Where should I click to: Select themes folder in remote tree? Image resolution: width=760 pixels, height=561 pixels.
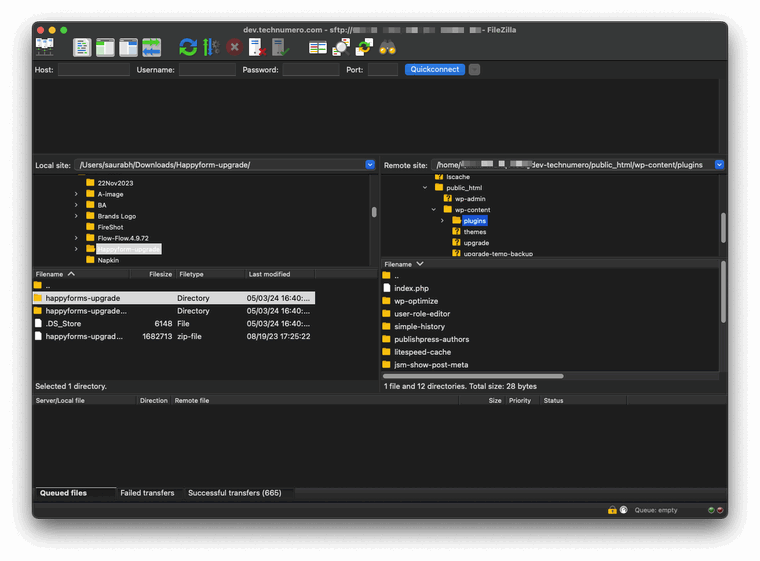[x=475, y=232]
